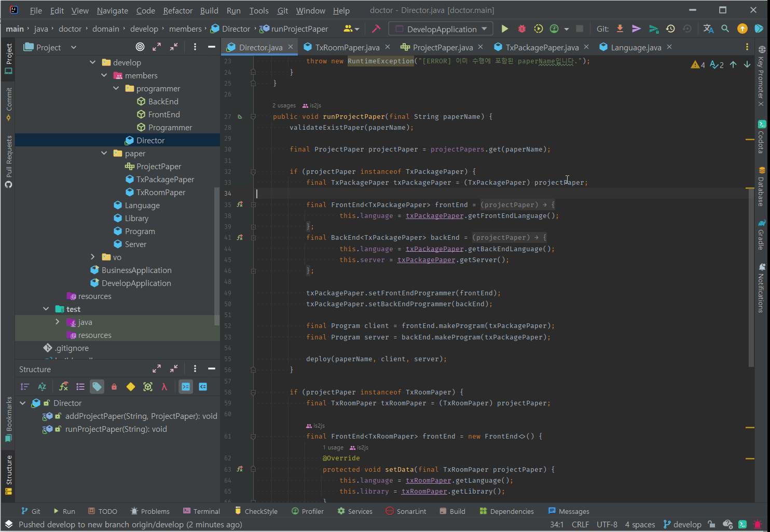
Task: Open the Commit tool window
Action: coord(8,103)
